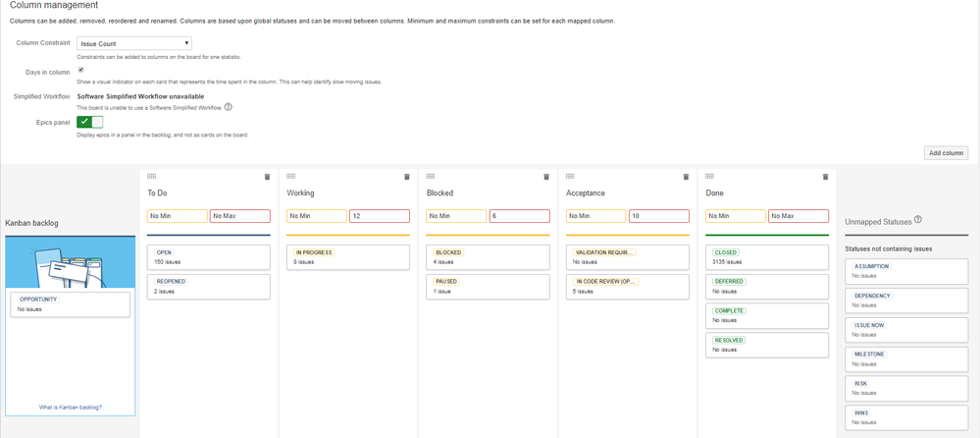980x438 pixels.
Task: Delete the To Do column via trash icon
Action: coord(267,177)
